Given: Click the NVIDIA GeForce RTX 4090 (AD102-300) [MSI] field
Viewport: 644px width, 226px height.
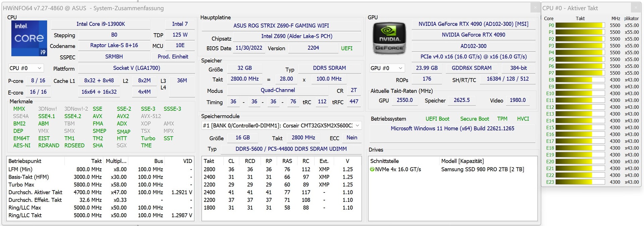Looking at the screenshot, I should (x=473, y=24).
